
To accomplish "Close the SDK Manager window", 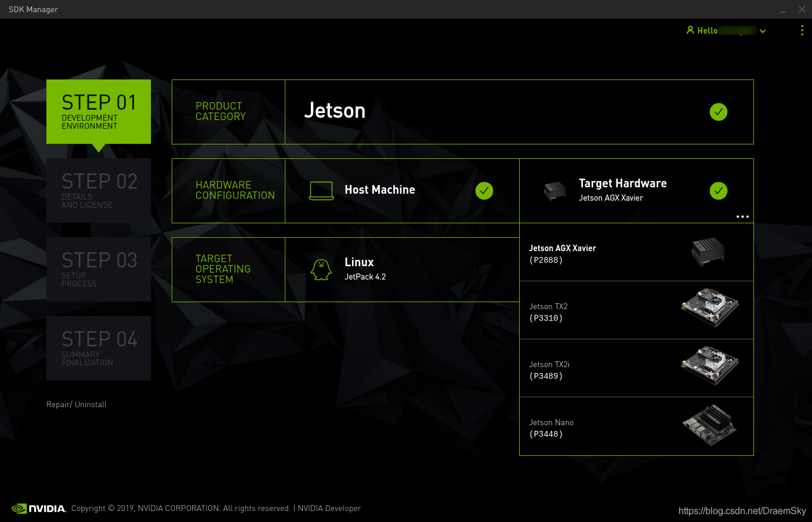I will point(802,9).
